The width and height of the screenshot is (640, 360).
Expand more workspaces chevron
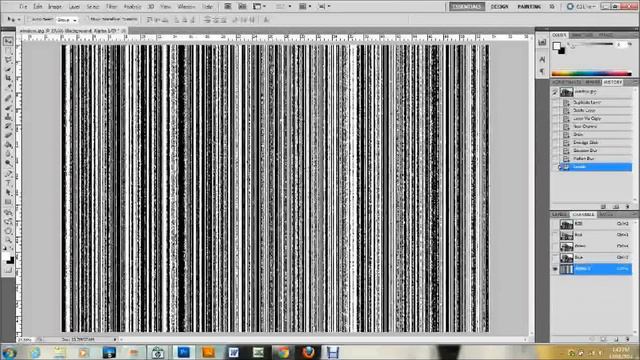(552, 7)
